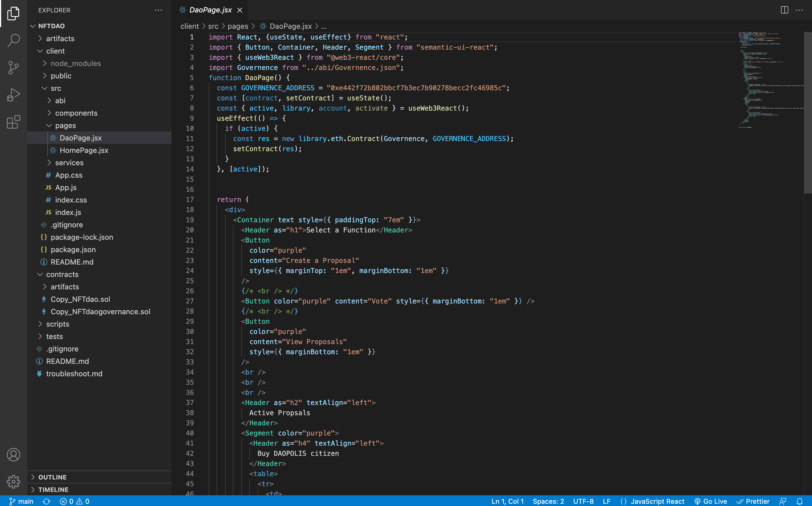Collapse the contracts folder

(62, 274)
